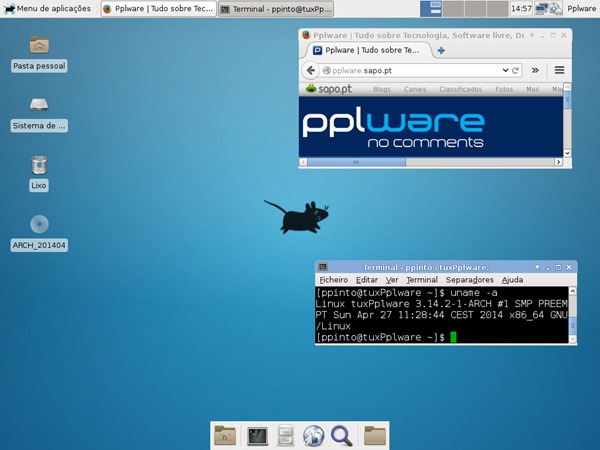The width and height of the screenshot is (600, 450).
Task: Switch to Terminal taskbar button
Action: click(x=276, y=8)
